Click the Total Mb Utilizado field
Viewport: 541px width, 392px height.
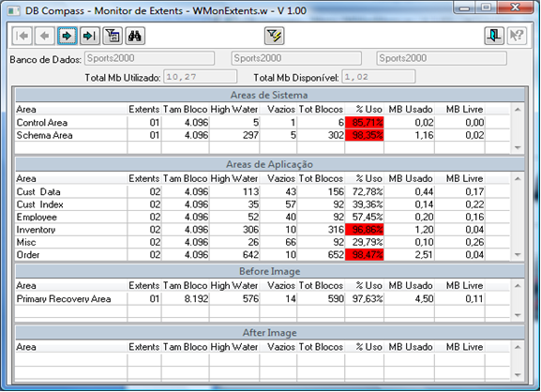click(x=200, y=77)
